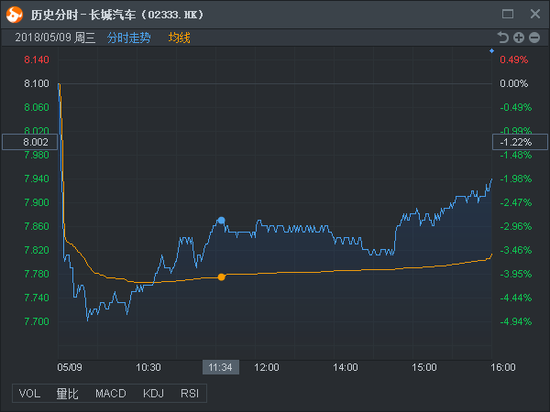The height and width of the screenshot is (412, 550).
Task: Click the undo/reset arrow icon
Action: (x=503, y=37)
